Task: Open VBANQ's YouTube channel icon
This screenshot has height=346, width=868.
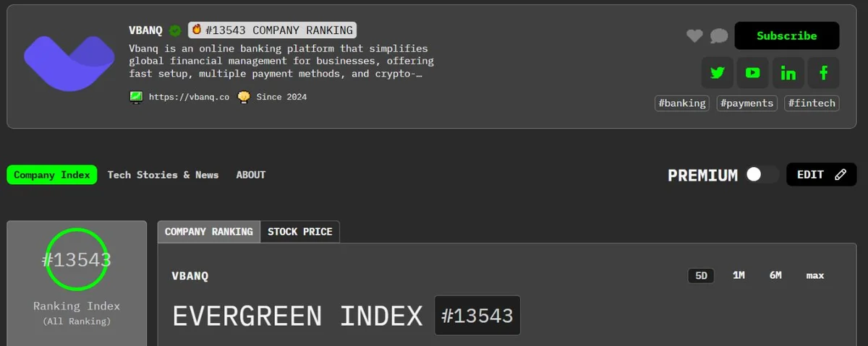Action: point(753,73)
